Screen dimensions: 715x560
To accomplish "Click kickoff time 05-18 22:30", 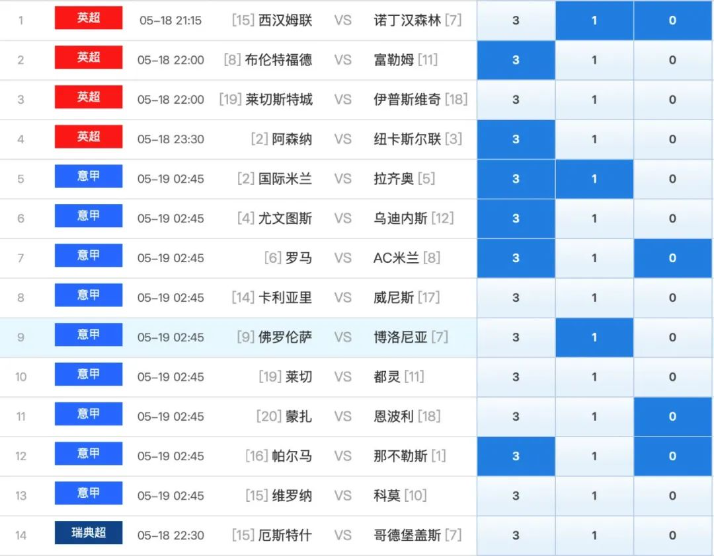I will (171, 536).
